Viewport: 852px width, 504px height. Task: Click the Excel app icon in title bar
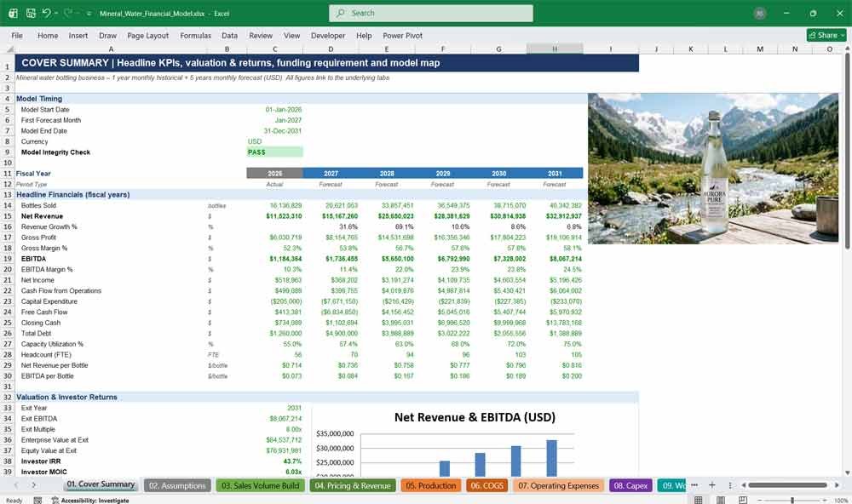point(13,13)
